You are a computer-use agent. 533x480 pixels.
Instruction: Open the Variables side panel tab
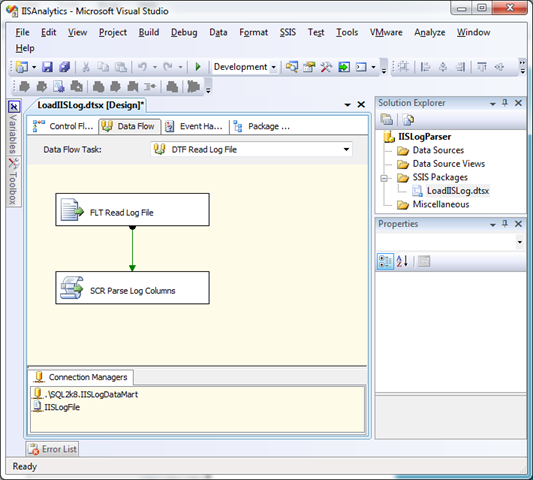point(14,126)
